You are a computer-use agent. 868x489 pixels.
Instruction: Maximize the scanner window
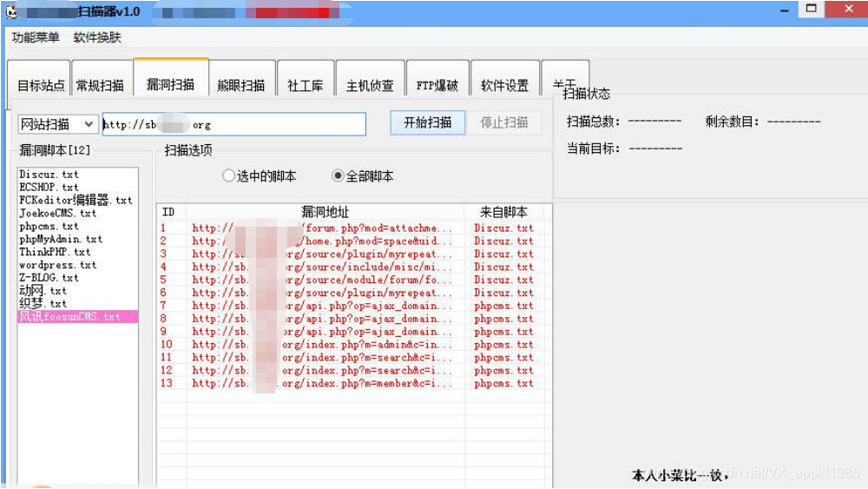tap(811, 9)
